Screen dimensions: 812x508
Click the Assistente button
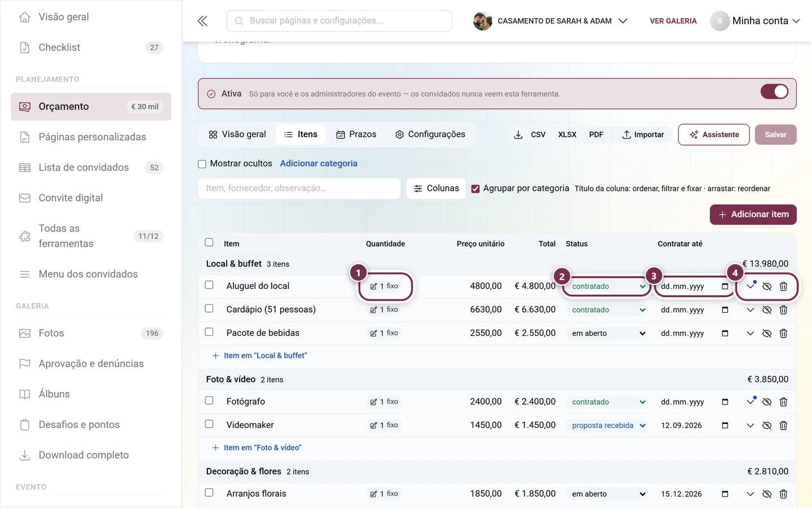pos(714,135)
